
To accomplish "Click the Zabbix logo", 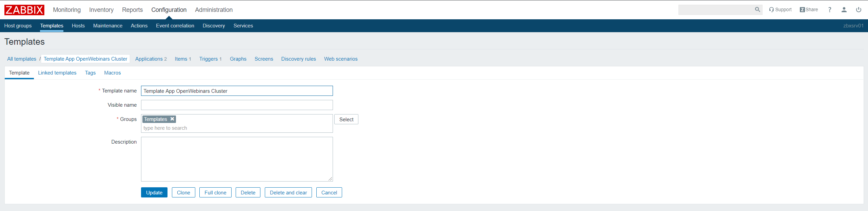I will click(24, 10).
